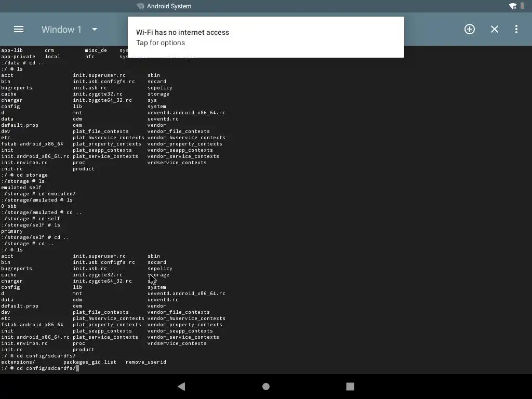Tap the Android Recents square button
Screen dimensions: 532x399
coord(350,387)
